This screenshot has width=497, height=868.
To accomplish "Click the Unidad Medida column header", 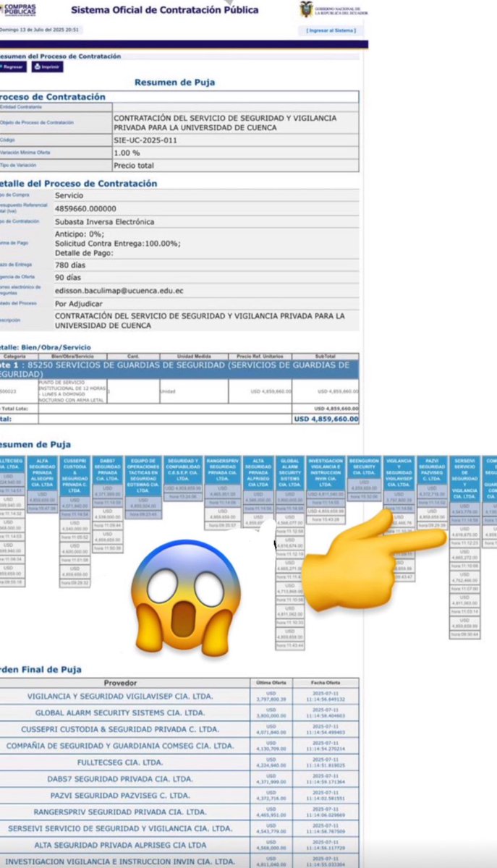I will pyautogui.click(x=192, y=357).
